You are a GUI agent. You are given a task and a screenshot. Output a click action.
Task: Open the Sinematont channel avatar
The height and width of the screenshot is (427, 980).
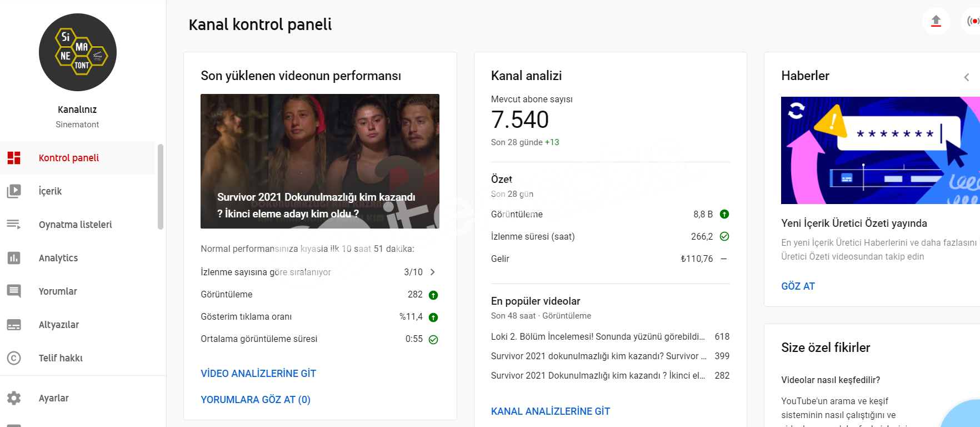click(78, 52)
